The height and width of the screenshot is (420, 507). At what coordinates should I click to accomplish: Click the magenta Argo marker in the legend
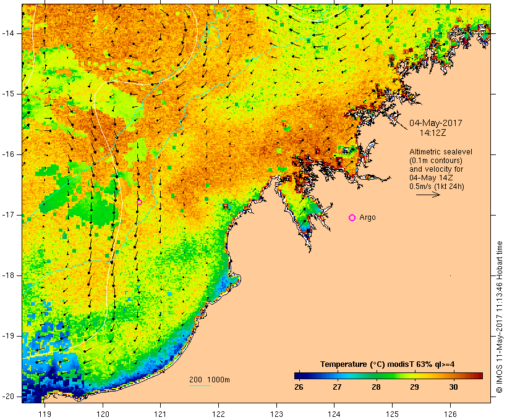352,218
